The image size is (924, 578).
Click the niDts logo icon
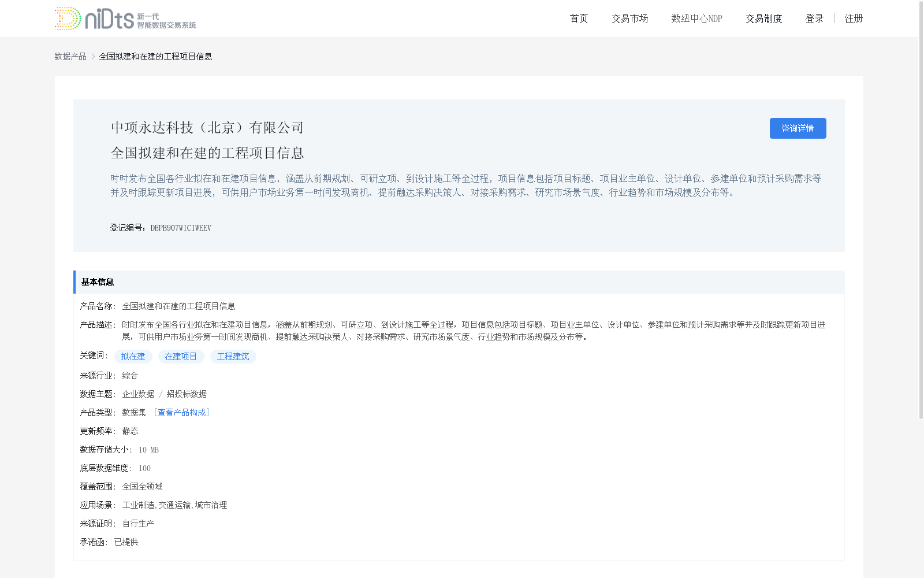tap(125, 18)
